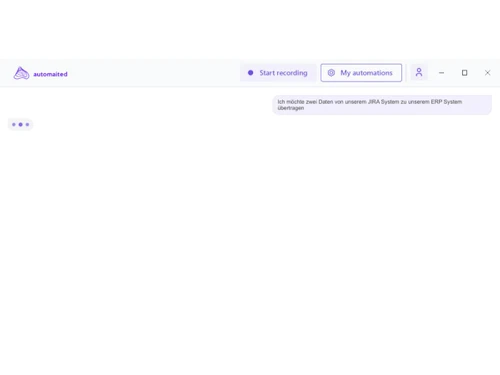
Task: Click the automaited brand name text
Action: click(50, 74)
